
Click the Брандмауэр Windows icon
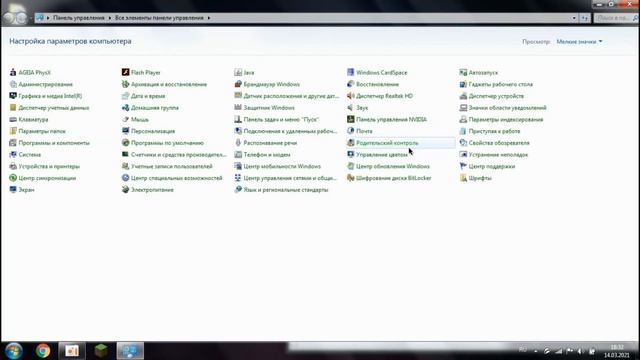[x=238, y=84]
